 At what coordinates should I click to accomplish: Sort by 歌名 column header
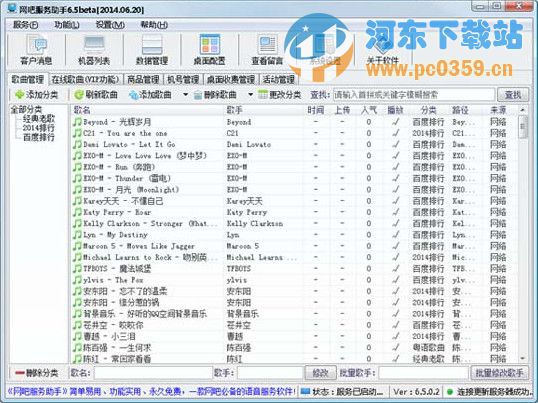(x=147, y=110)
